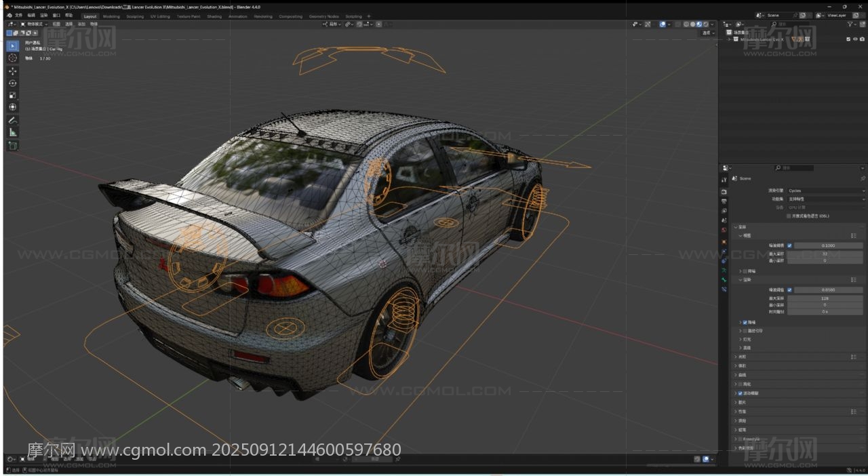Open the outliner filter button
This screenshot has width=868, height=476.
[x=850, y=24]
